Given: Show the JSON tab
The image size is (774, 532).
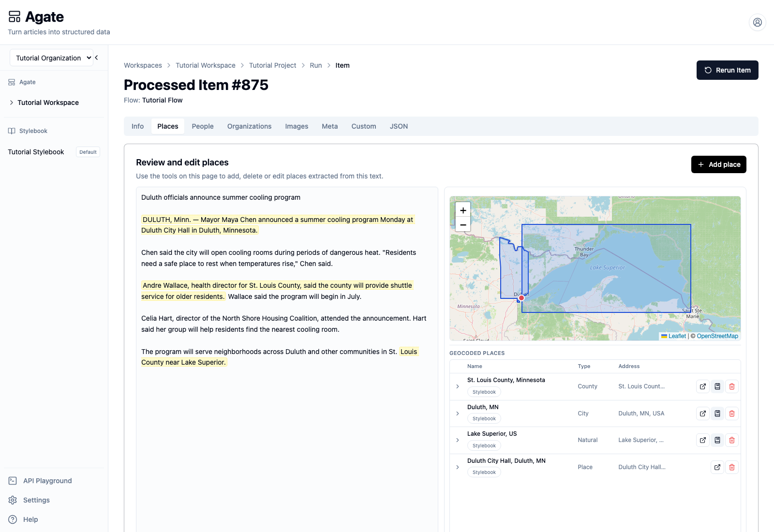Looking at the screenshot, I should tap(399, 126).
